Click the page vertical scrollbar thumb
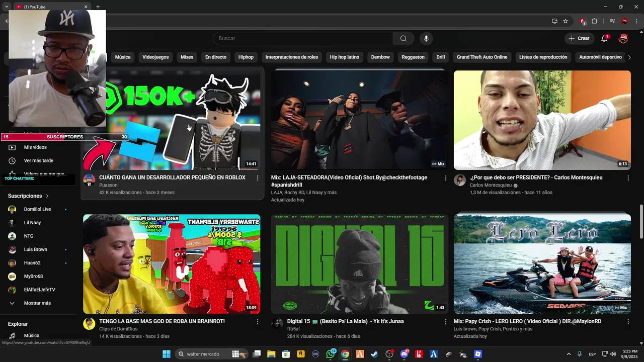The width and height of the screenshot is (644, 362). point(641,221)
